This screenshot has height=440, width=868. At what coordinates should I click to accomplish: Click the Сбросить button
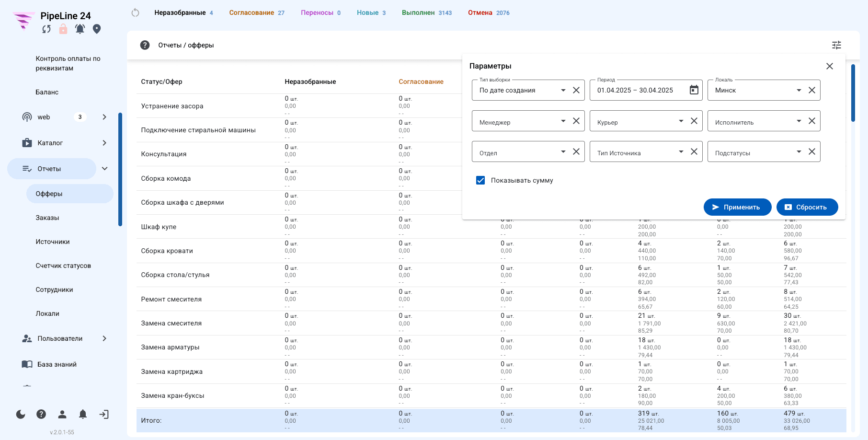(x=807, y=207)
